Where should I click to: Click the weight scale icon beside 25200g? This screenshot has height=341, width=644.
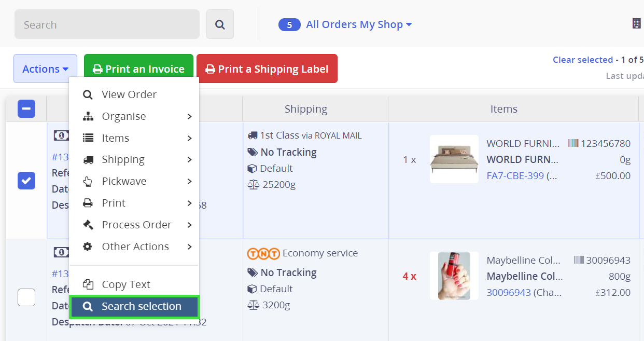[253, 185]
